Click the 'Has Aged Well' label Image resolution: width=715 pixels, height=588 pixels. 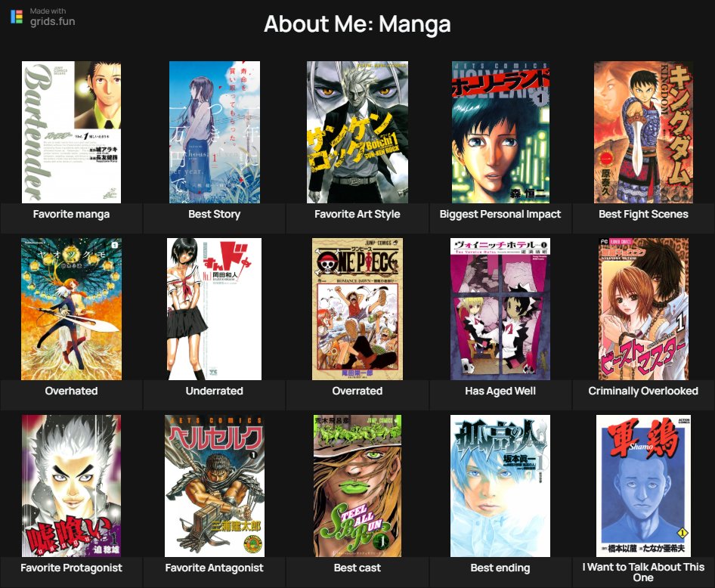(500, 391)
